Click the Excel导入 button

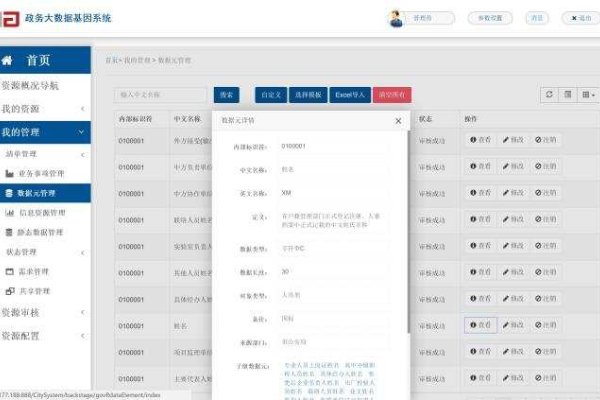point(350,95)
